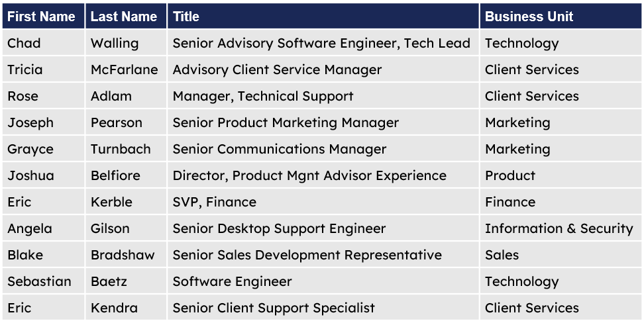This screenshot has height=323, width=644.
Task: Select the Walling last name cell
Action: click(126, 42)
